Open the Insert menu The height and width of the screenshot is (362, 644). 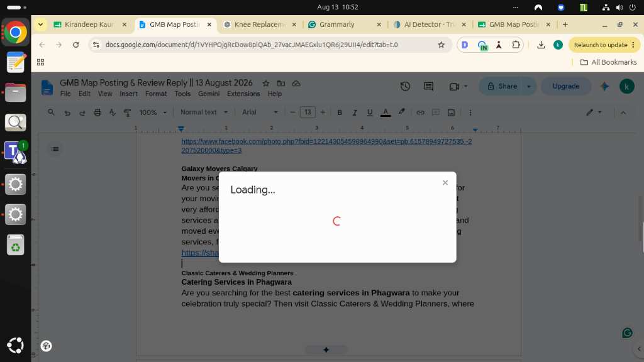click(x=128, y=94)
